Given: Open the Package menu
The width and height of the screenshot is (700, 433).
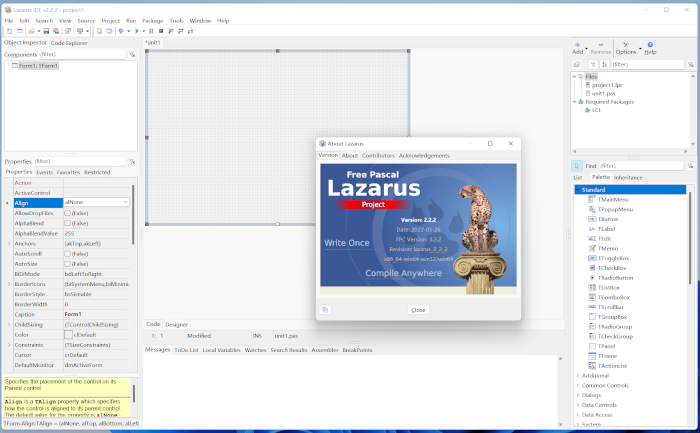Looking at the screenshot, I should pyautogui.click(x=152, y=20).
